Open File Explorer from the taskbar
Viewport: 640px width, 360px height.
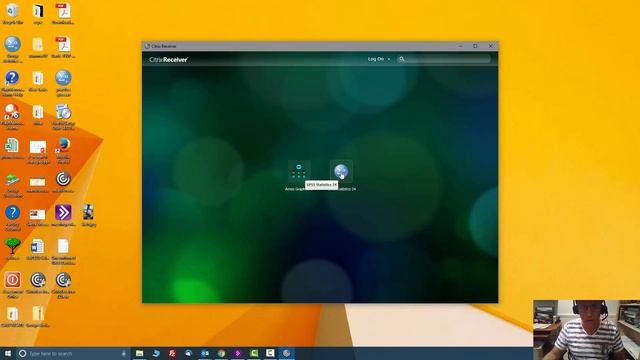[140, 353]
